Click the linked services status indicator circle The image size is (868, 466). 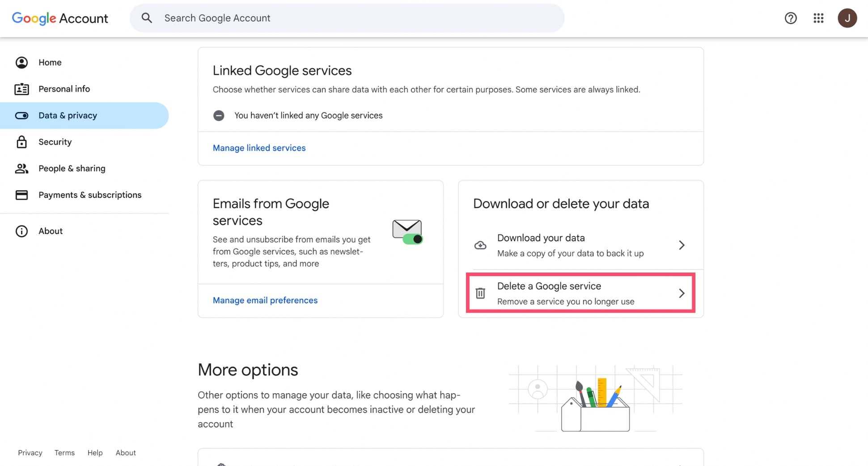(219, 115)
